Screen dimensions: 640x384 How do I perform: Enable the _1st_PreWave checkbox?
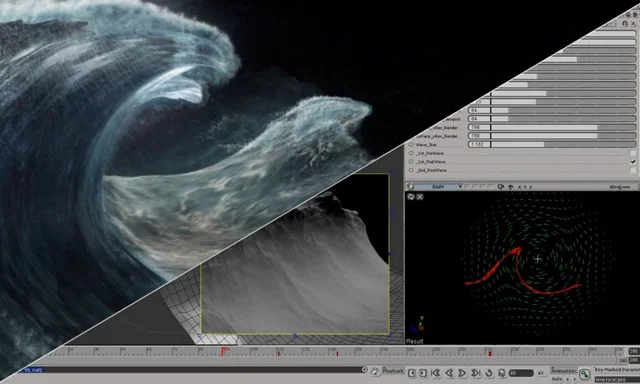coord(633,153)
